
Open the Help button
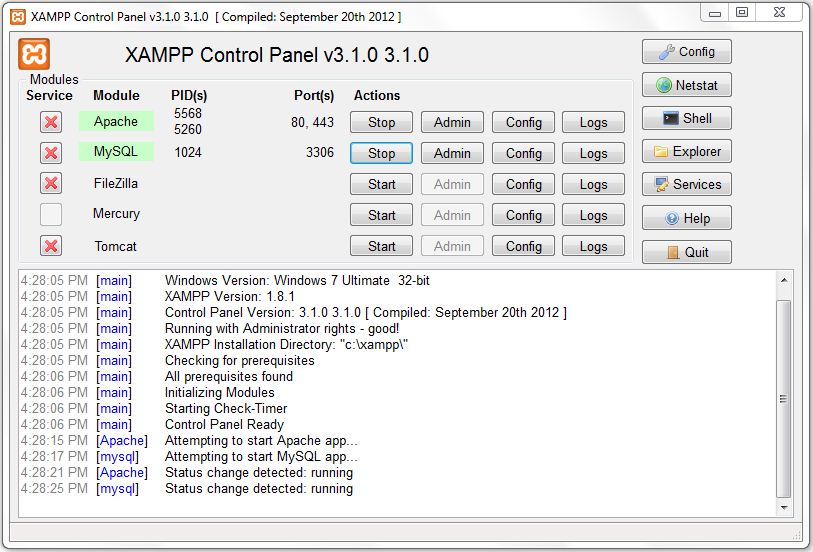pos(686,218)
